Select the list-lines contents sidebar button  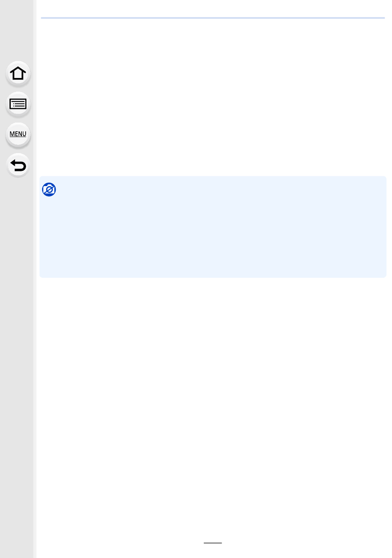[18, 104]
